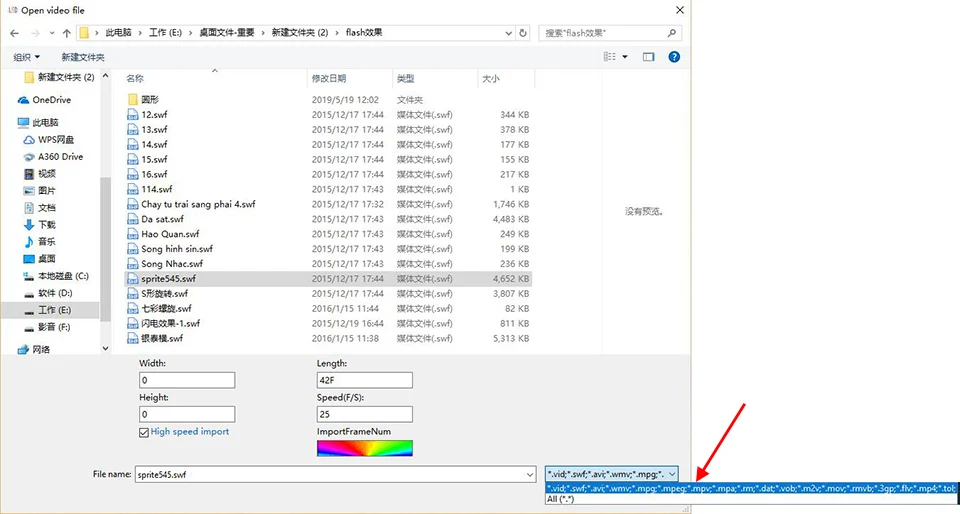Click the Speed(F/S) input field
The width and height of the screenshot is (960, 514).
[x=365, y=414]
